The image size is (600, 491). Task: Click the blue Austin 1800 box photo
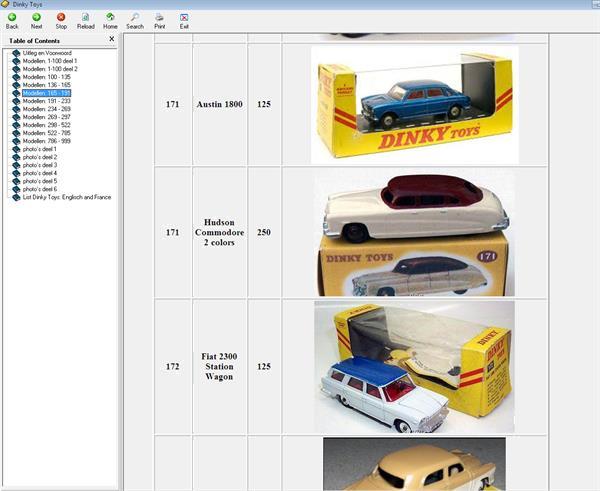(415, 105)
